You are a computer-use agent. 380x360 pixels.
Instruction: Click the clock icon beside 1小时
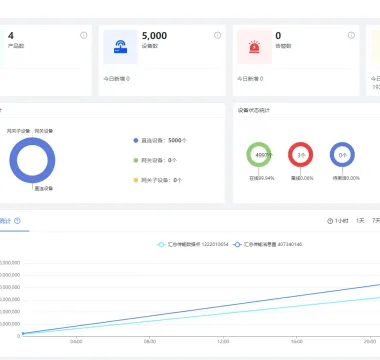[x=330, y=221]
